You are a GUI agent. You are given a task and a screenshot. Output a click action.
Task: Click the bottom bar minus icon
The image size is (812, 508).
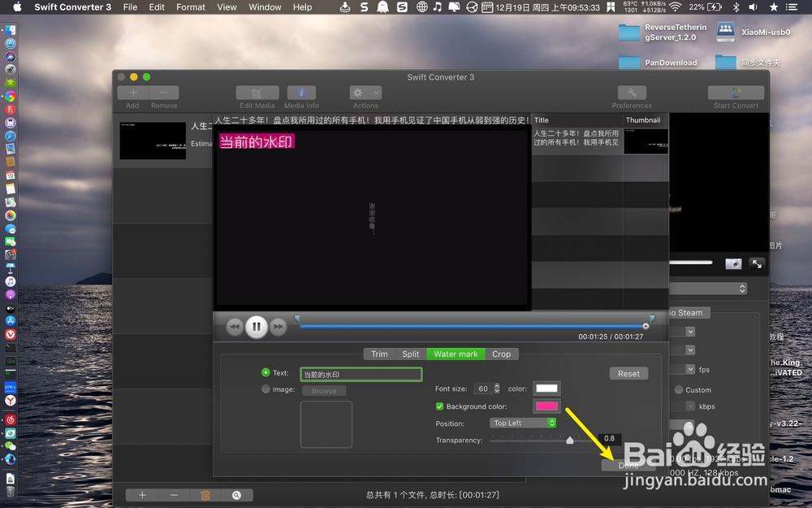(174, 495)
